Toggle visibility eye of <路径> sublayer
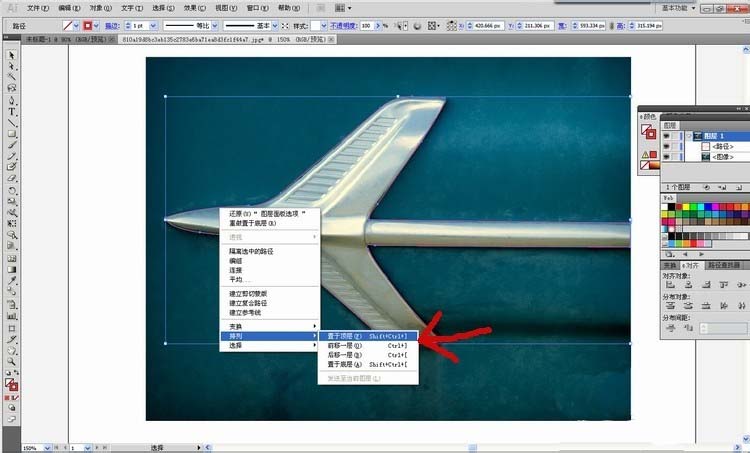This screenshot has height=453, width=750. point(666,146)
